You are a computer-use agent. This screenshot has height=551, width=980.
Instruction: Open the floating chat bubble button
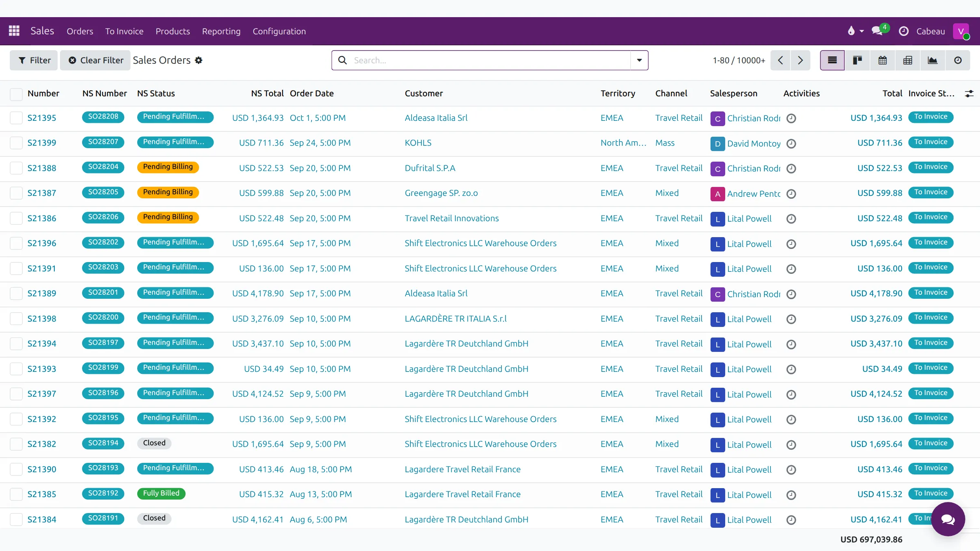[x=948, y=519]
